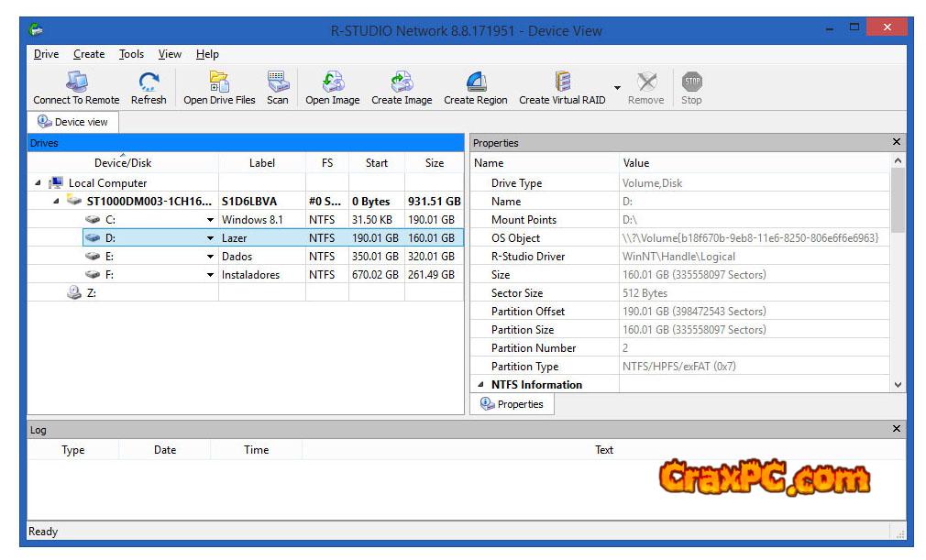
Task: Open the Tools menu
Action: coord(131,54)
